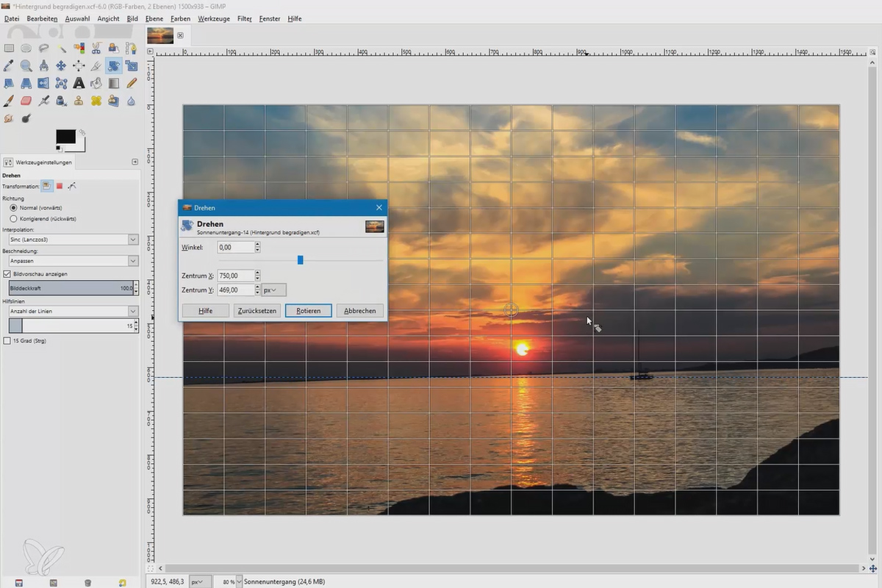Select the Blur/Sharpen droplet tool
Screen dimensions: 882x588
132,101
